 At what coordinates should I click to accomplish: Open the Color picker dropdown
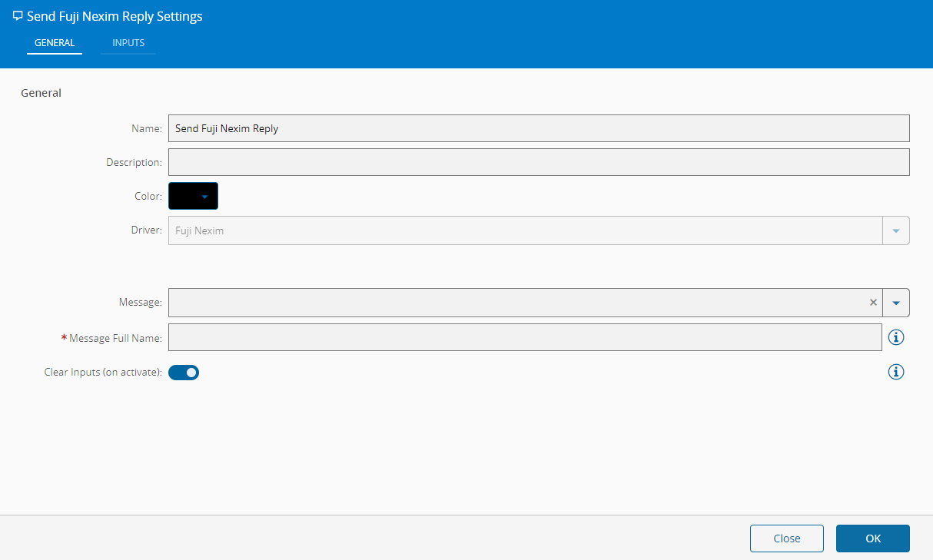pos(194,196)
